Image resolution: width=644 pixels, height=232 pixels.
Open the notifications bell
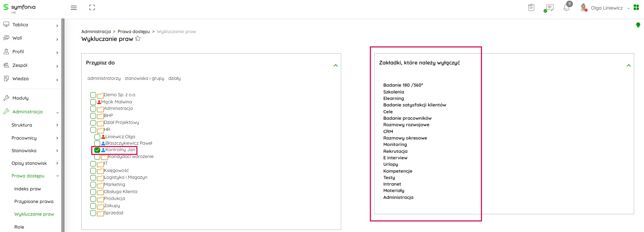point(566,8)
